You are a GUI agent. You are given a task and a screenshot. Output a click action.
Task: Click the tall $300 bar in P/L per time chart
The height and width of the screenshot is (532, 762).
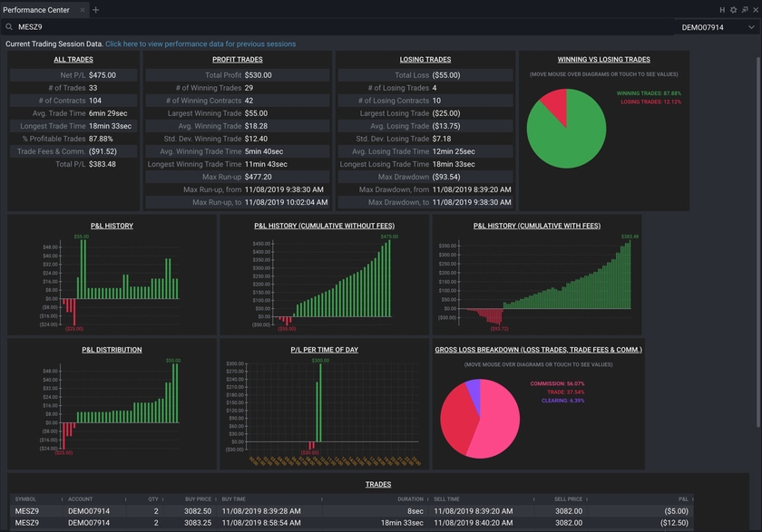pyautogui.click(x=319, y=399)
